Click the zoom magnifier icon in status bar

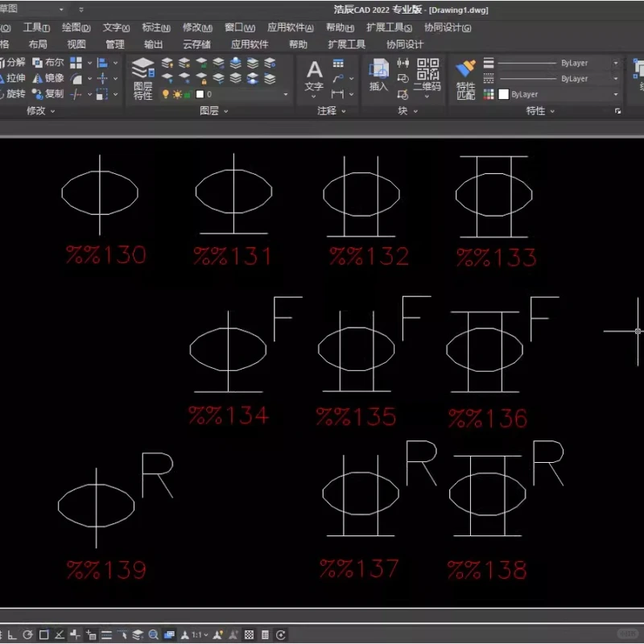pyautogui.click(x=153, y=635)
